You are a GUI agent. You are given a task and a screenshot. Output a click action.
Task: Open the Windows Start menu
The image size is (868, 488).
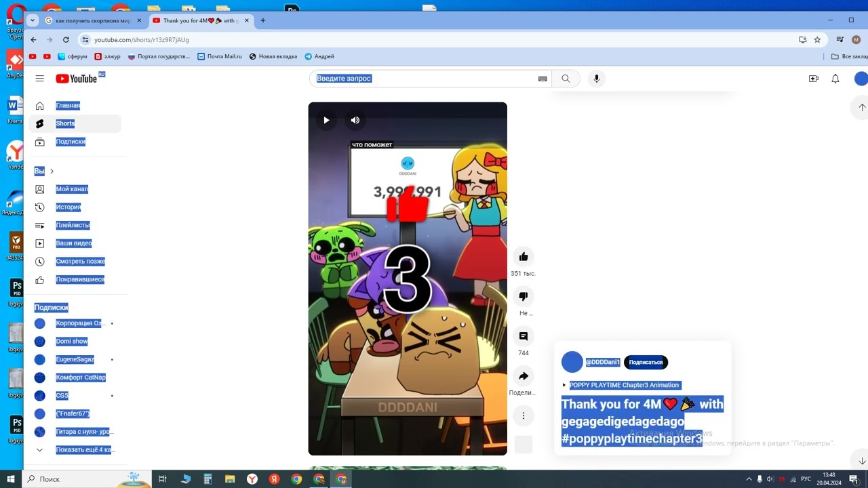(x=11, y=479)
